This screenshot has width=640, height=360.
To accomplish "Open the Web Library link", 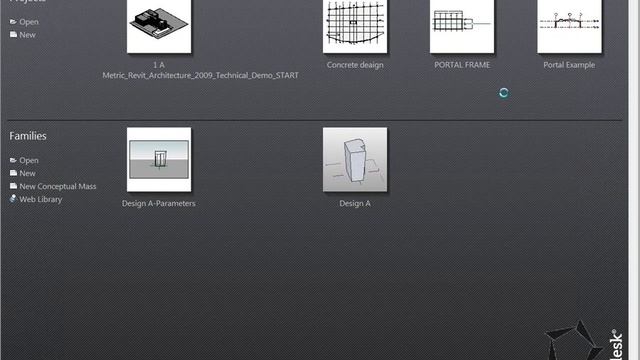I will click(40, 200).
